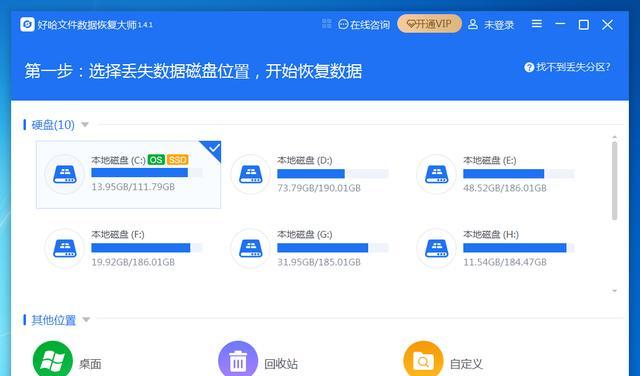Open online consultation 在线咨询
The height and width of the screenshot is (376, 640).
point(364,25)
